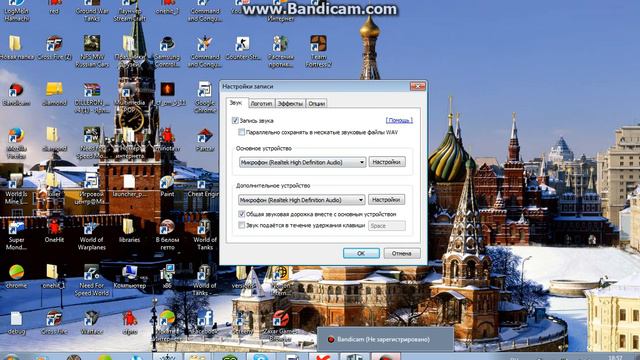
Task: Open the Paint desktop shortcut
Action: [167, 186]
